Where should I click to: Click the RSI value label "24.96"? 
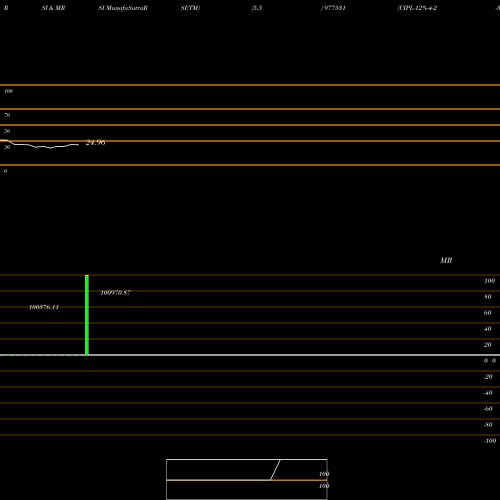95,142
